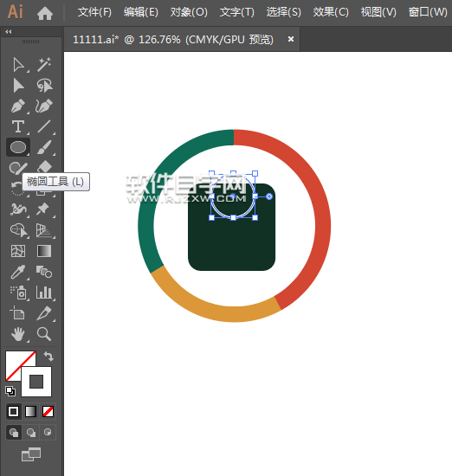Swap fill and stroke colors
This screenshot has height=476, width=452.
coord(48,356)
